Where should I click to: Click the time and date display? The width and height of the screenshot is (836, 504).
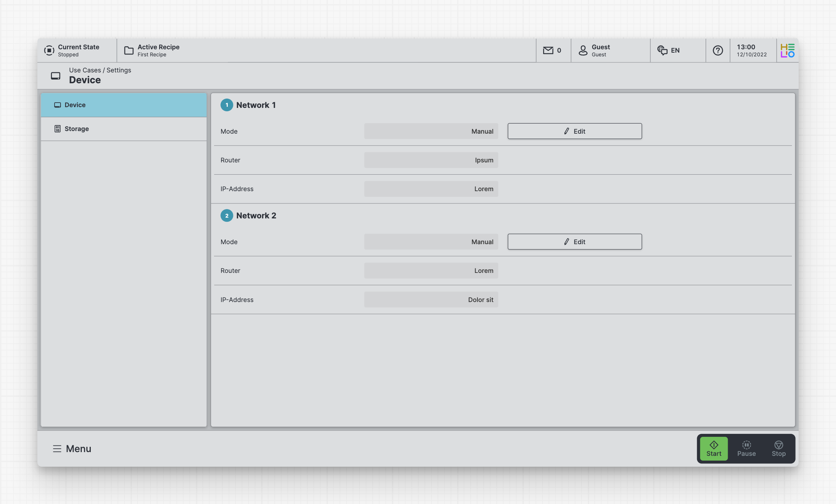pos(751,50)
